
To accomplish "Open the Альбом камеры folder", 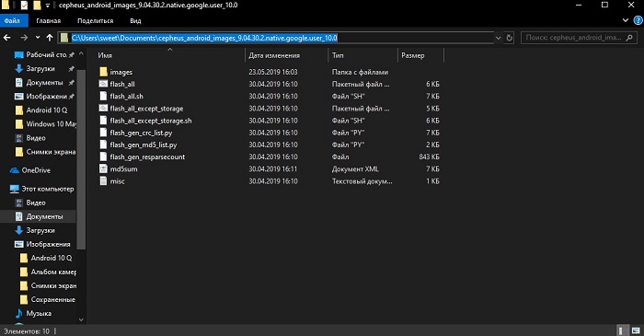I will [53, 272].
